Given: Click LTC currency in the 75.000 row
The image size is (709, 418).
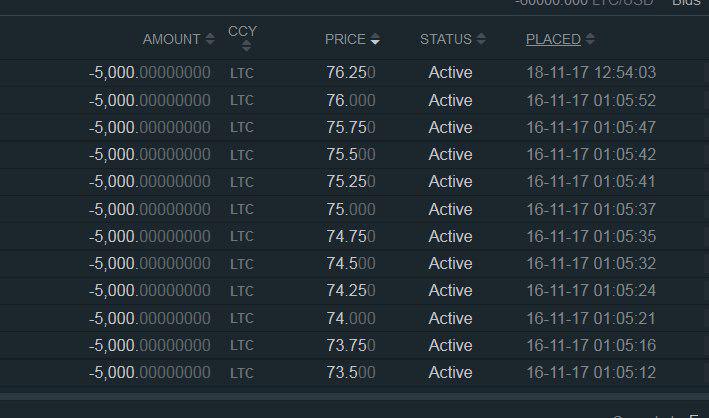Looking at the screenshot, I should (242, 209).
